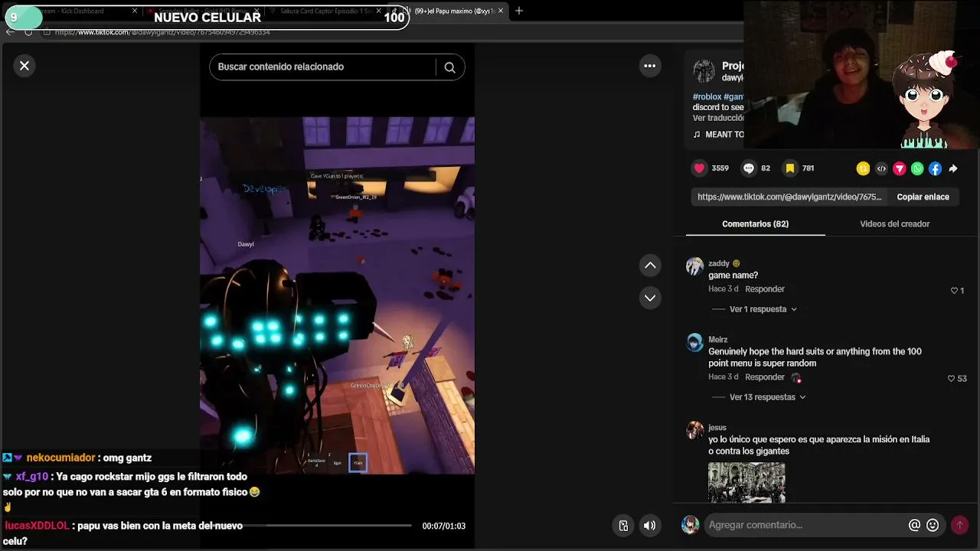
Task: Switch to 'Videos del creador' tab
Action: tap(894, 224)
